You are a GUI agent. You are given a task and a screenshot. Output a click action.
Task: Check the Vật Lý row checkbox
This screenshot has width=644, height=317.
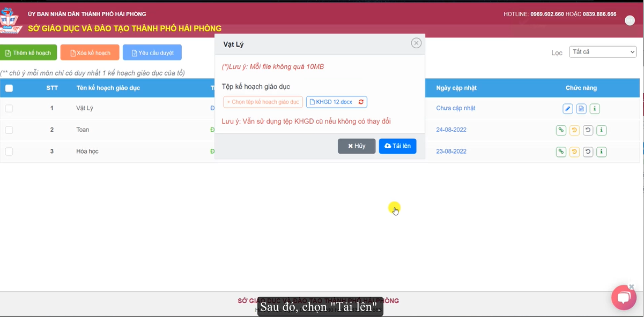[x=9, y=108]
